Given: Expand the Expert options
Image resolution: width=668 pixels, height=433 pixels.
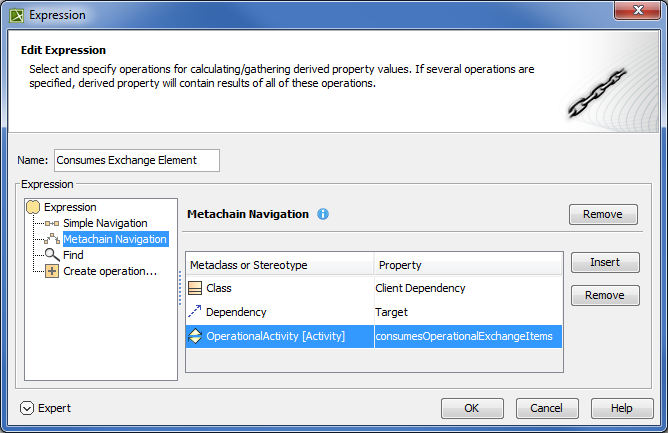Looking at the screenshot, I should point(27,408).
